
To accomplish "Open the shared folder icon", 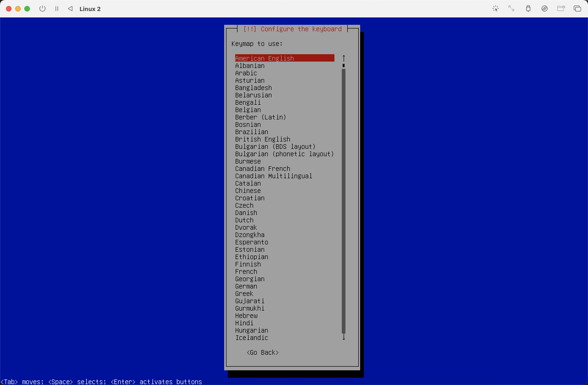I will pos(561,8).
